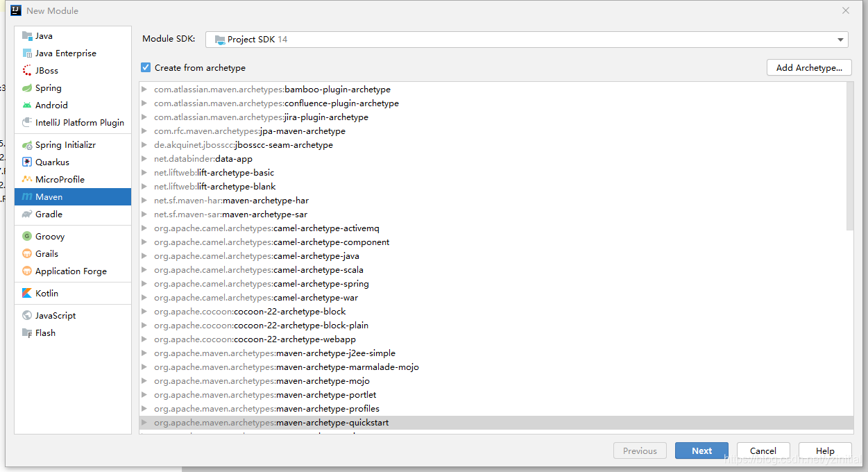This screenshot has height=472, width=868.
Task: Select cocoon-22-archetype-webapp row
Action: point(493,339)
